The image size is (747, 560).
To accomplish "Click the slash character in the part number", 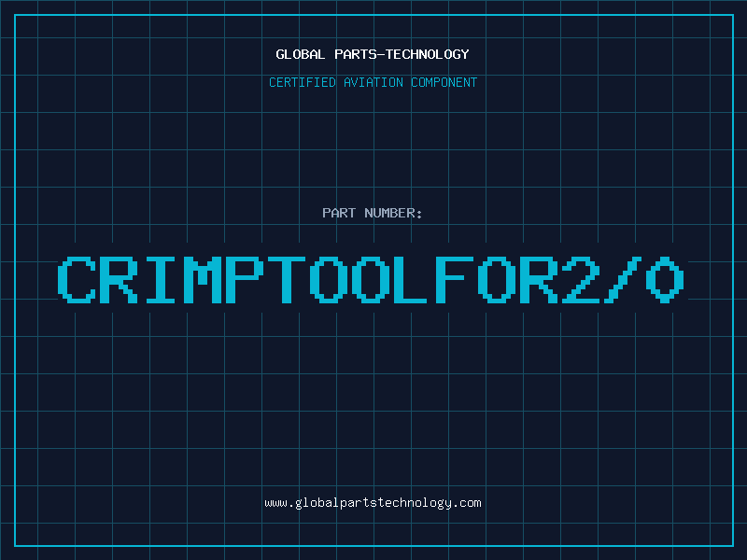I will (626, 279).
